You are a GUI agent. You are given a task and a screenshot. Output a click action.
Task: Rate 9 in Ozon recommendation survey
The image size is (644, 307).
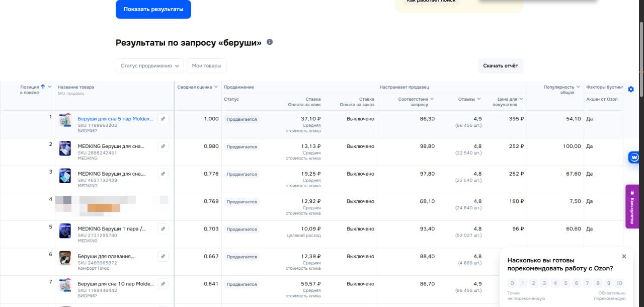(x=609, y=283)
